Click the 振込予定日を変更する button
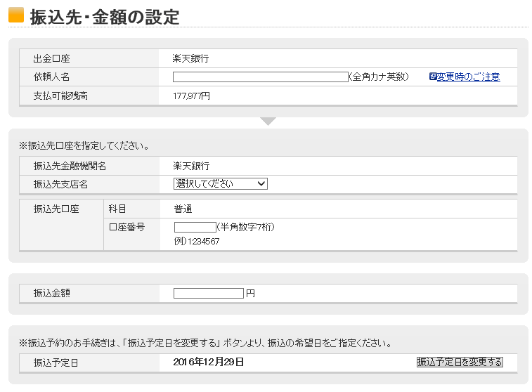The height and width of the screenshot is (392, 532). (x=460, y=362)
